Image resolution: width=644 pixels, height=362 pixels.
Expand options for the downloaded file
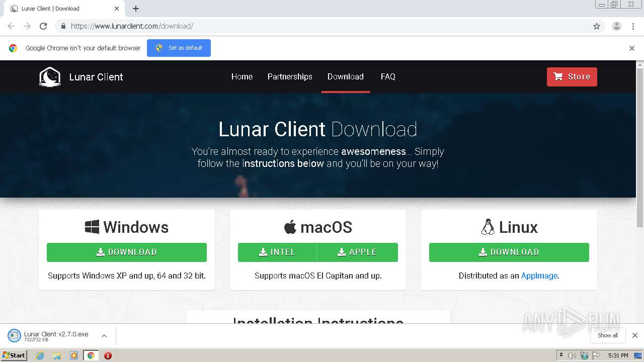(x=104, y=336)
